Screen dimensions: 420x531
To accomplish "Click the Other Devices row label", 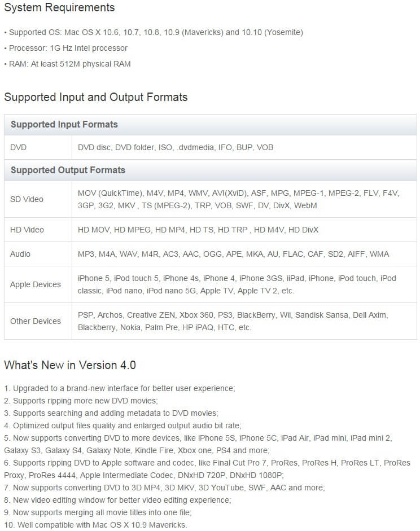I will point(35,321).
